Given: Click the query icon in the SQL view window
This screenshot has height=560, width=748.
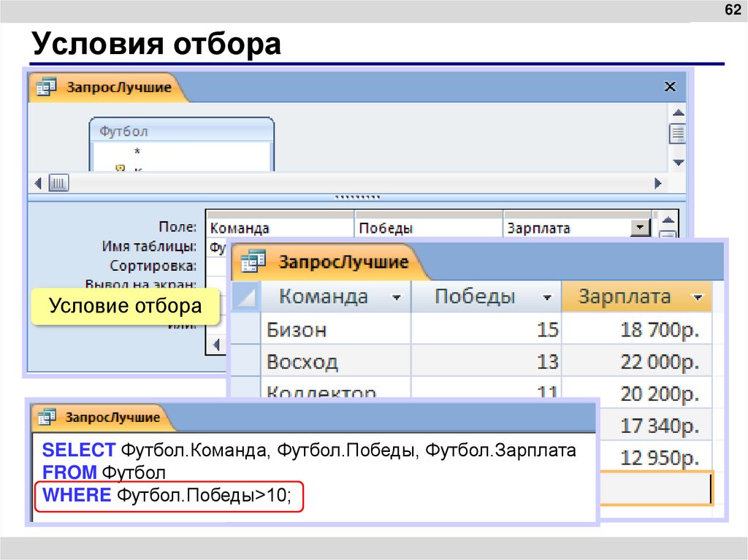Looking at the screenshot, I should point(47,418).
